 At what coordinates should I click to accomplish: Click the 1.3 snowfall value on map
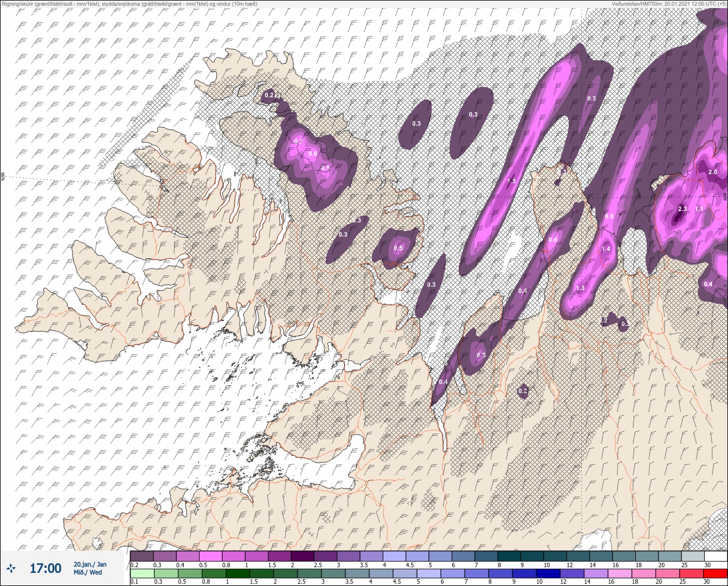click(x=580, y=288)
